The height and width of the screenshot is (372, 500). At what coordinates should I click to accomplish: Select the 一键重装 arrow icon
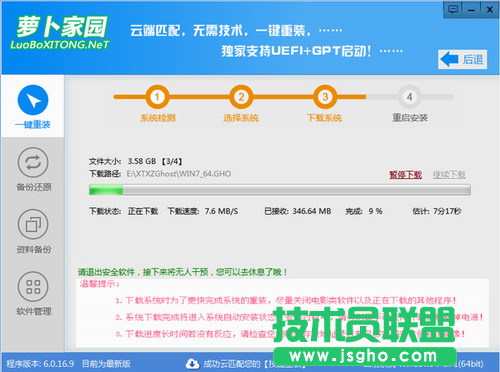click(33, 100)
